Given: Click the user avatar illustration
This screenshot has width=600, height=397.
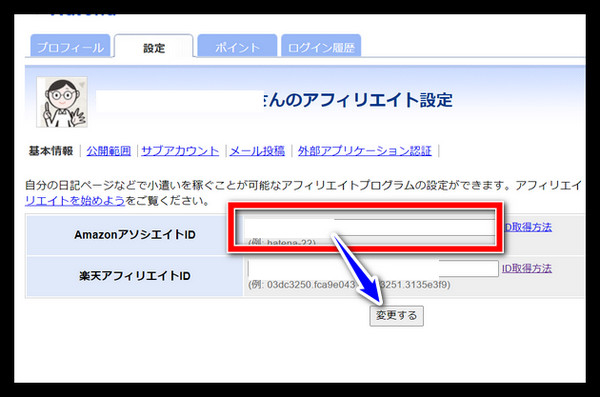Looking at the screenshot, I should [62, 102].
